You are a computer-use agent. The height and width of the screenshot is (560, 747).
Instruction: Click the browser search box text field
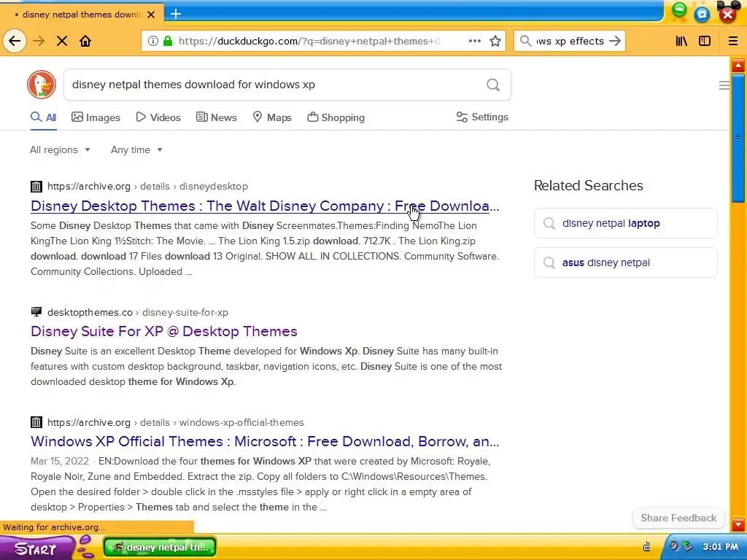(x=570, y=41)
